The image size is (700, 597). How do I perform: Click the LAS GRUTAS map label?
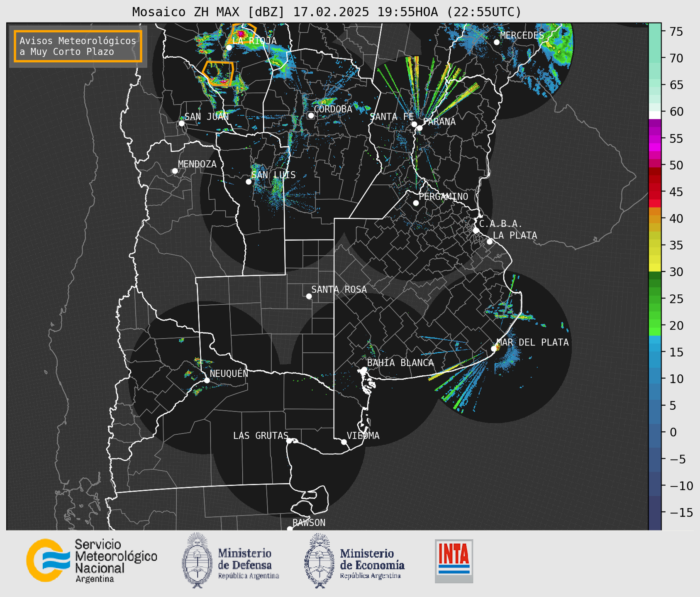(261, 436)
